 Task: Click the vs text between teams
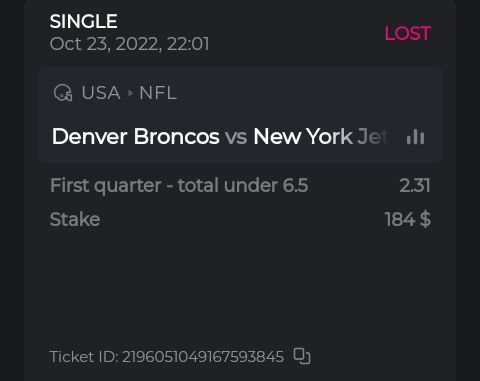click(x=236, y=137)
